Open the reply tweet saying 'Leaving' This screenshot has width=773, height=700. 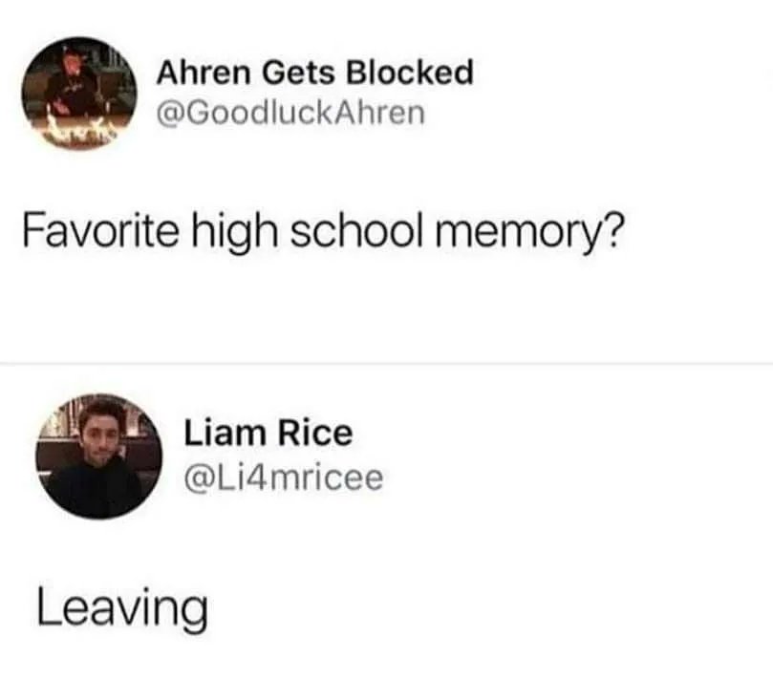[122, 609]
